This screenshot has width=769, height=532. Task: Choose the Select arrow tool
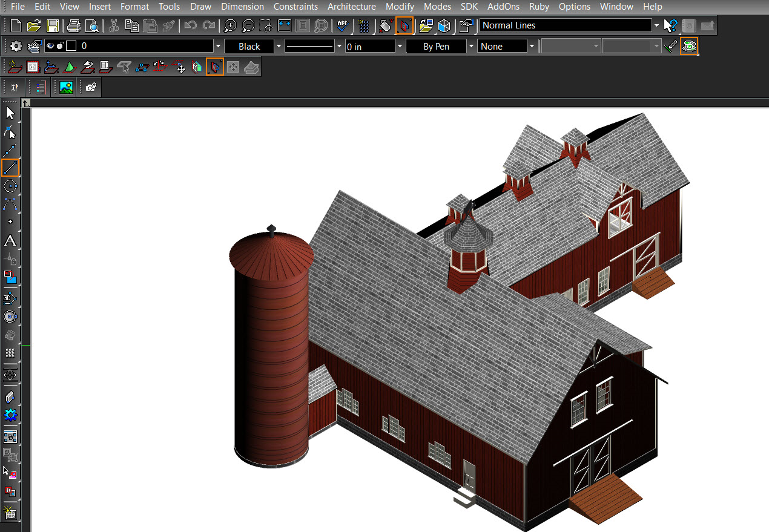click(10, 113)
